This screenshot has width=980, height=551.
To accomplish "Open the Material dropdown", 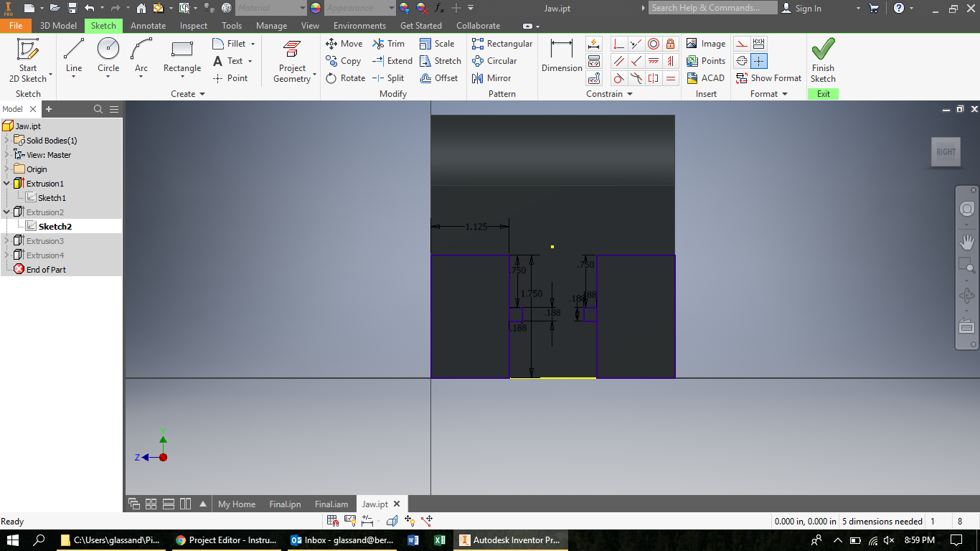I will 270,8.
